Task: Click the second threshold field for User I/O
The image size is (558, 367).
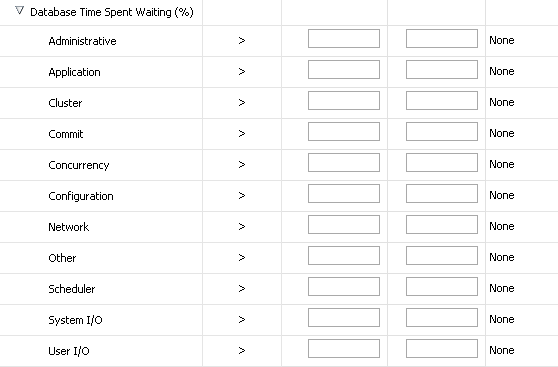Action: pos(442,348)
